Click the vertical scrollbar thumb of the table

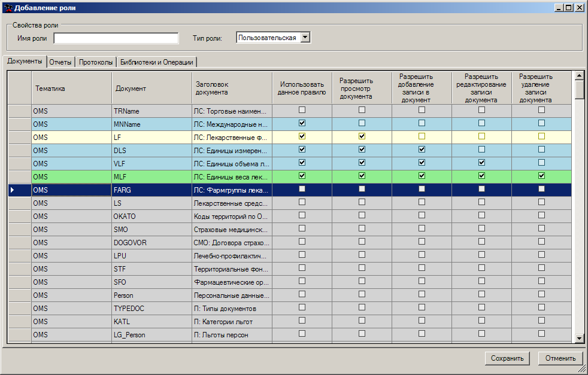pos(579,90)
